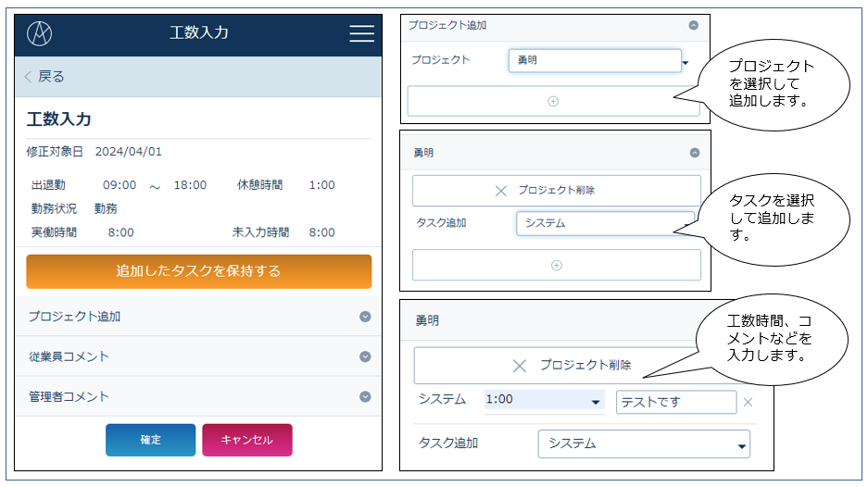Viewport: 868px width, 487px height.
Task: Remove the システム task row with X icon
Action: pyautogui.click(x=748, y=402)
